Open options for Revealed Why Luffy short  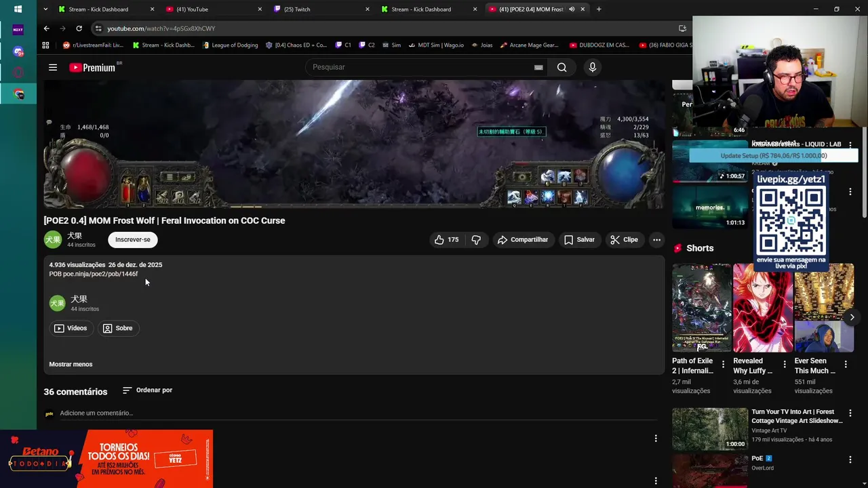point(785,364)
